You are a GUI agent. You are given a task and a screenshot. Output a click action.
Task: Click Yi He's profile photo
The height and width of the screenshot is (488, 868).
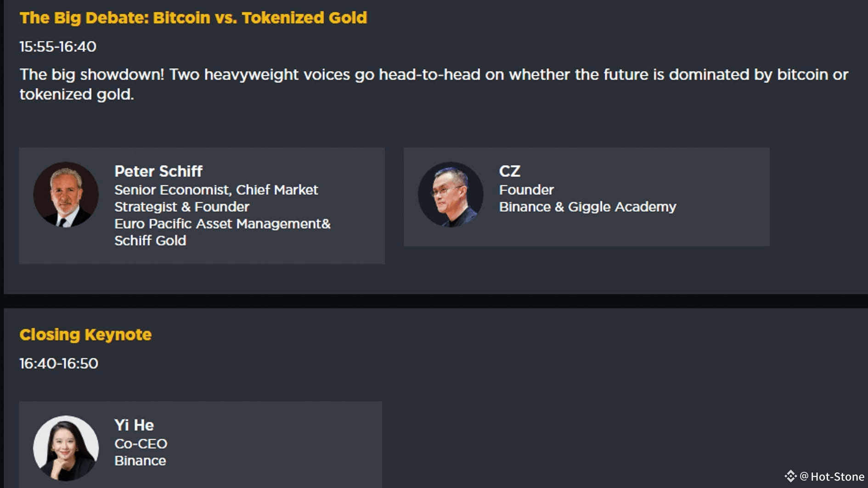pyautogui.click(x=66, y=448)
